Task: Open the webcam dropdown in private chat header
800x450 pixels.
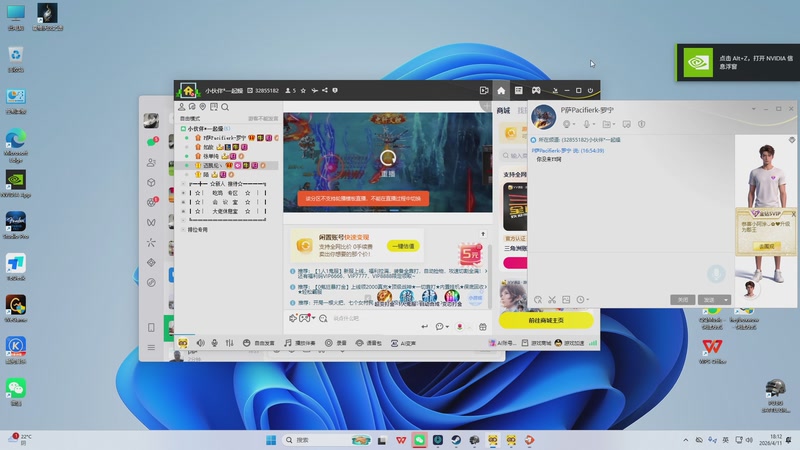Action: (x=568, y=124)
